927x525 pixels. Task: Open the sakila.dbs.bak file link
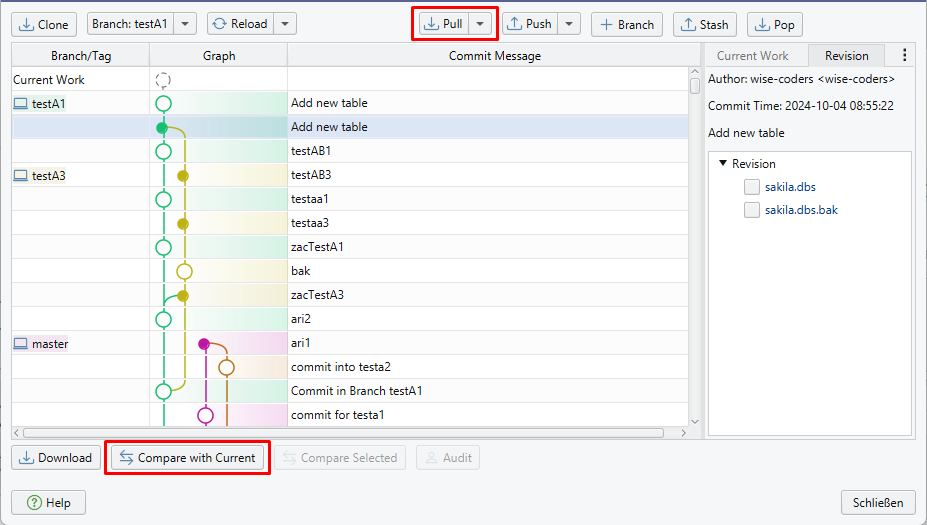coord(801,210)
